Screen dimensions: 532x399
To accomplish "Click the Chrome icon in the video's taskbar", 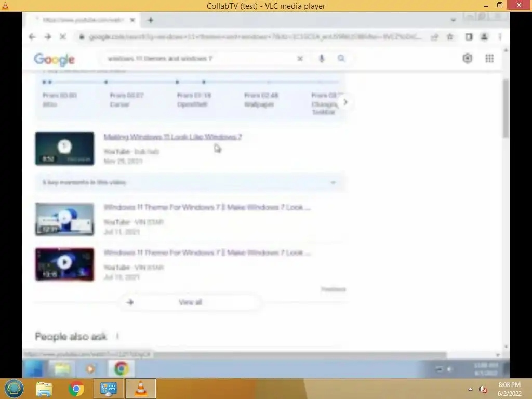I will tap(122, 369).
